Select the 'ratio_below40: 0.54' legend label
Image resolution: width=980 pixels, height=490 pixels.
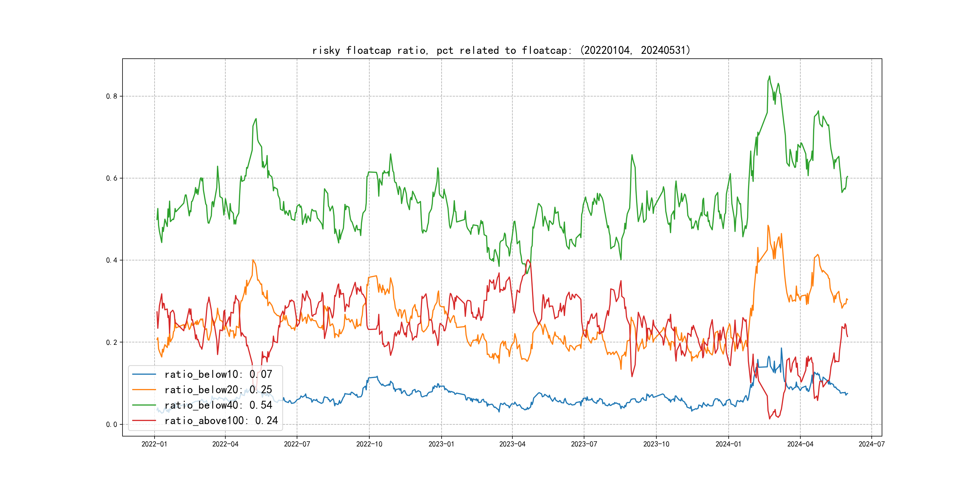coord(218,405)
